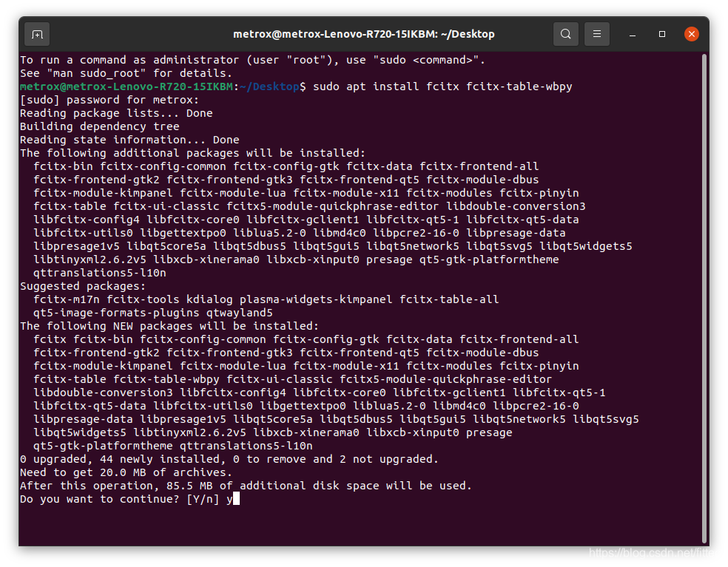Click the [sudo] password for metrox line
Screen dimensions: 728x567
[109, 101]
